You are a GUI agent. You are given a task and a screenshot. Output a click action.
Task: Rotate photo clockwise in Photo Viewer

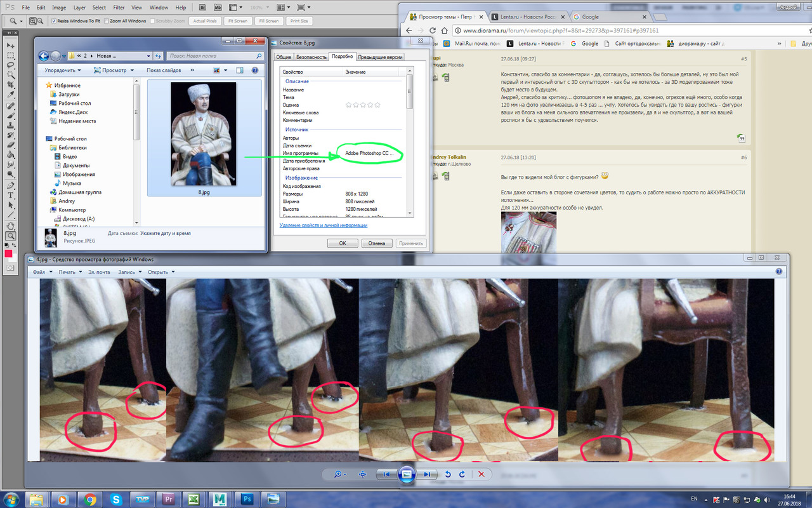tap(462, 474)
